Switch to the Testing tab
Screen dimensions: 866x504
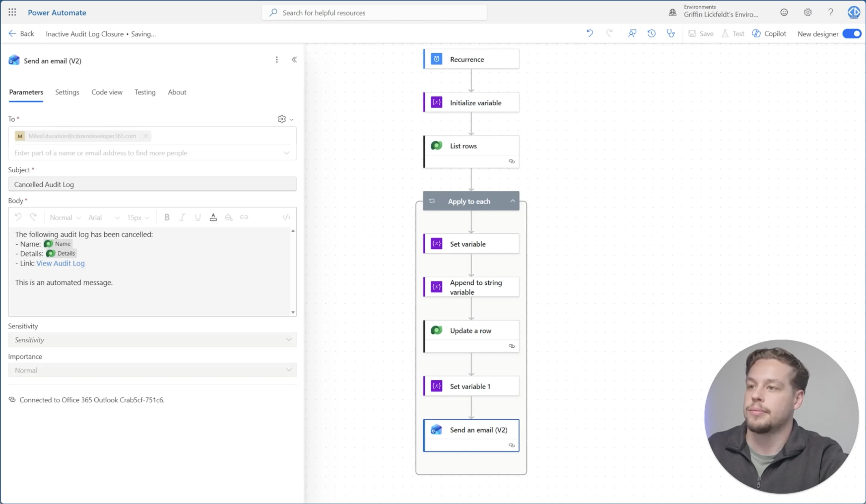tap(145, 92)
